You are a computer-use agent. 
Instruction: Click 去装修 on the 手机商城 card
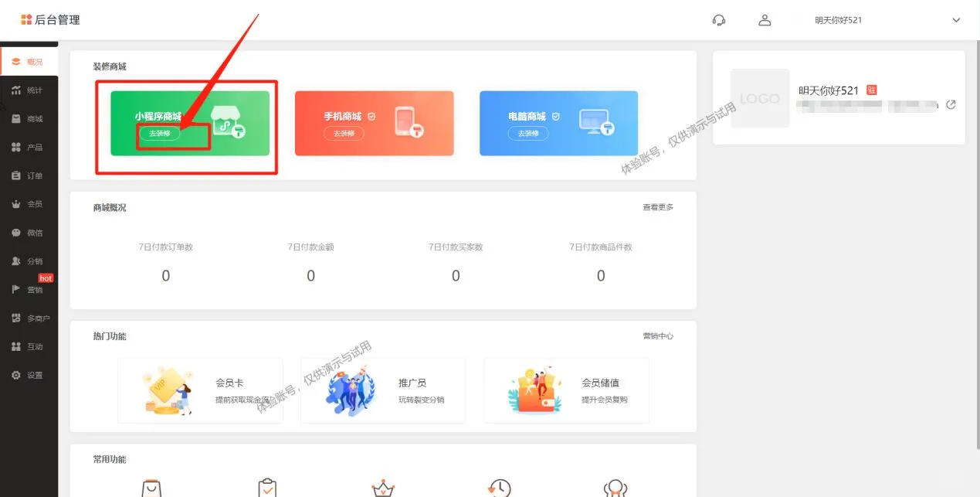(343, 133)
